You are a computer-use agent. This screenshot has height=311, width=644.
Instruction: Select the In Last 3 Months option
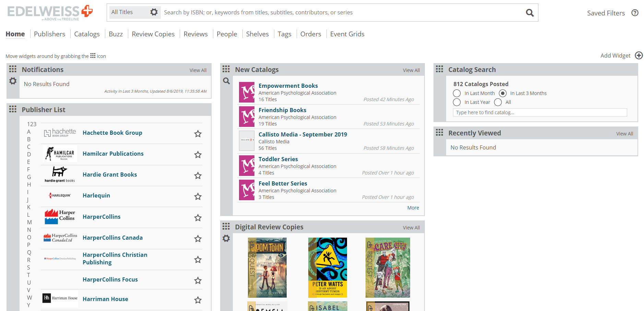click(x=503, y=93)
